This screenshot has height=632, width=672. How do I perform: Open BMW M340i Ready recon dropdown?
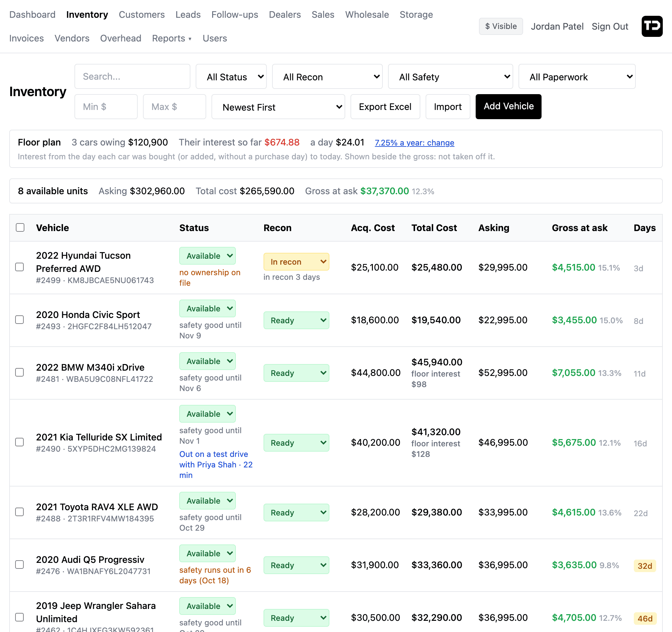tap(296, 373)
